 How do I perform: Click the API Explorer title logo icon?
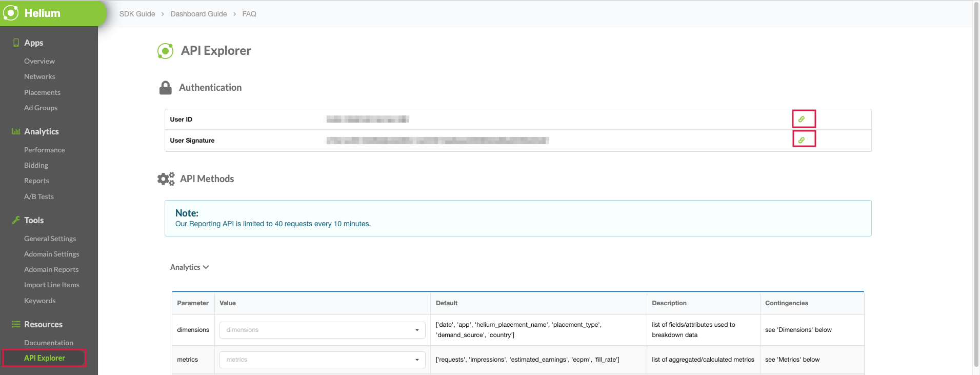(165, 51)
